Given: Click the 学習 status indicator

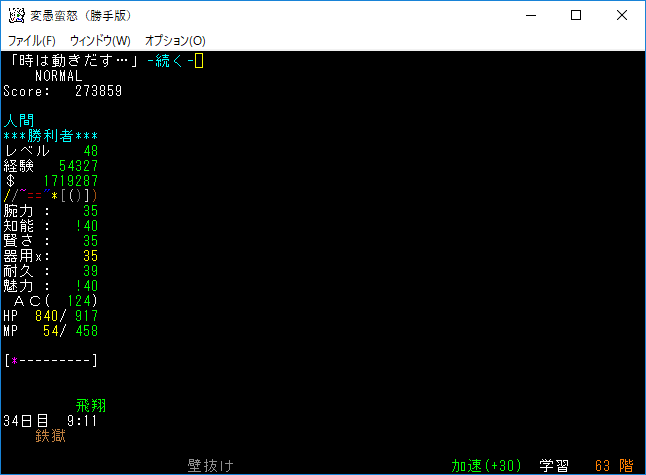Looking at the screenshot, I should tap(555, 466).
